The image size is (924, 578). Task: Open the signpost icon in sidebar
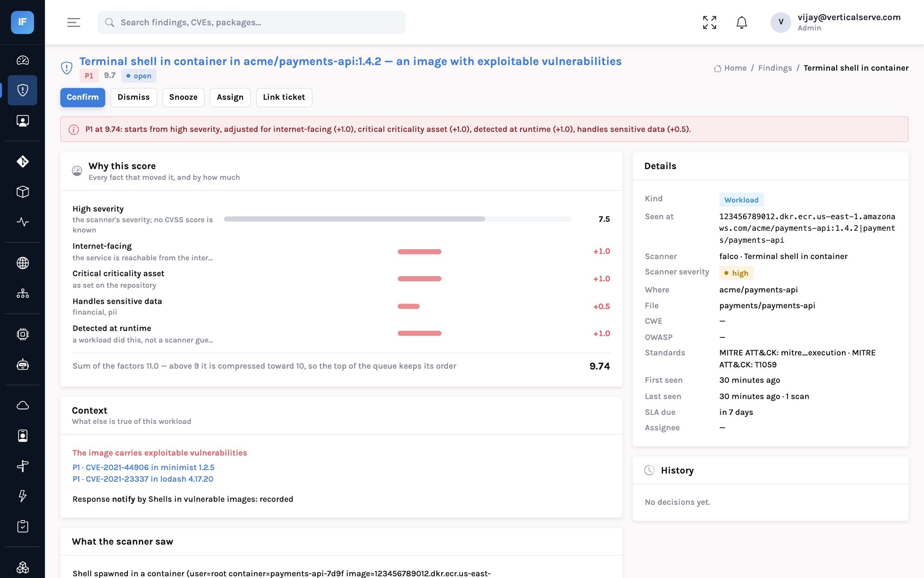(x=23, y=466)
